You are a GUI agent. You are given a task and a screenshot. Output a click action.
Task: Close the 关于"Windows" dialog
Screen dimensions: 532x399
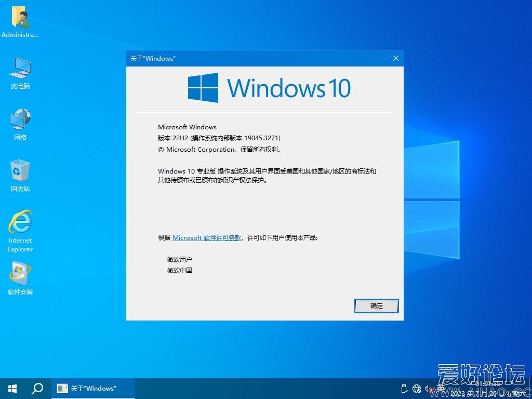tap(396, 58)
